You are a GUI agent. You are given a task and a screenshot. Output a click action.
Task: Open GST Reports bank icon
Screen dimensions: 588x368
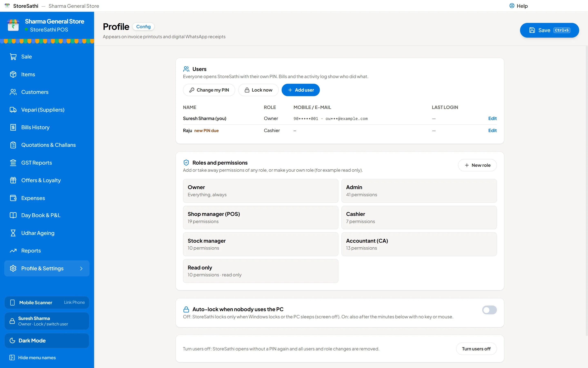[13, 163]
